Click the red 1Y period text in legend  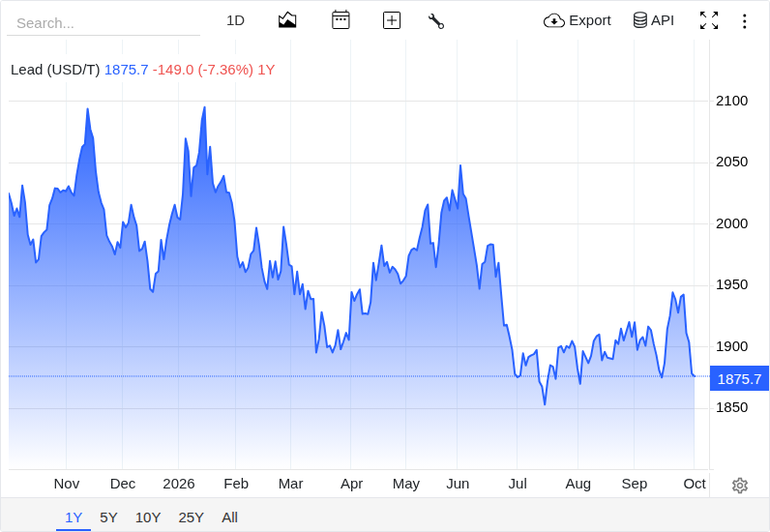tap(266, 70)
